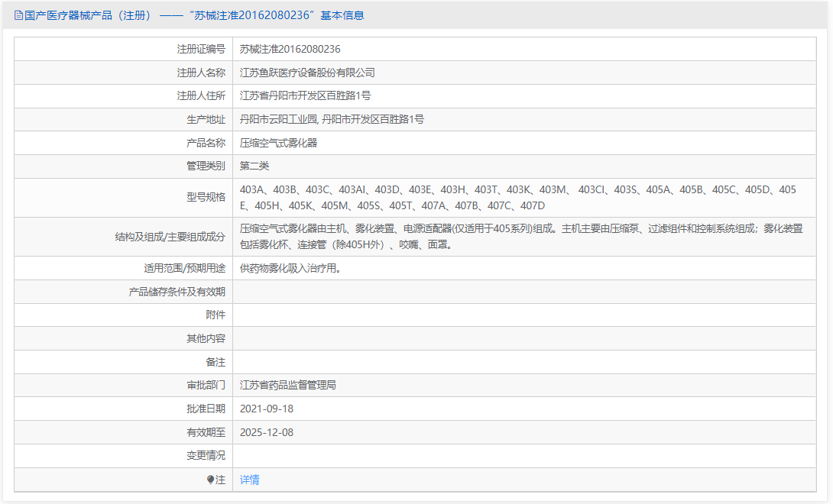Open the 详情 link

250,479
